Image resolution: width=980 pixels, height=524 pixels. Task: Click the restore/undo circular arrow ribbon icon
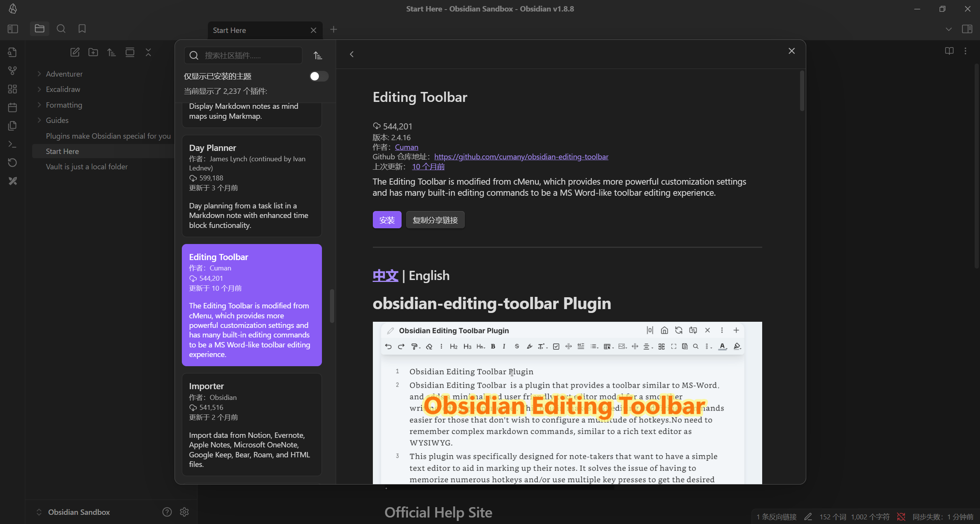click(12, 163)
